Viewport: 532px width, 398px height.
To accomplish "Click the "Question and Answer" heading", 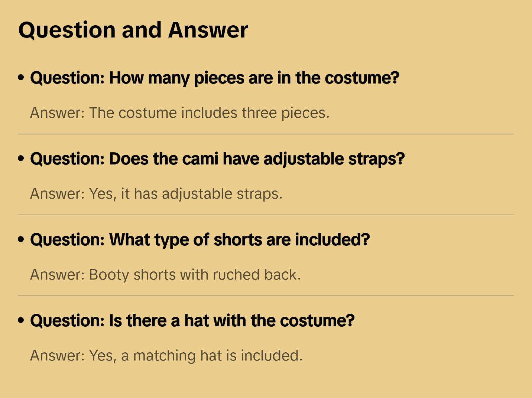I will click(x=133, y=30).
